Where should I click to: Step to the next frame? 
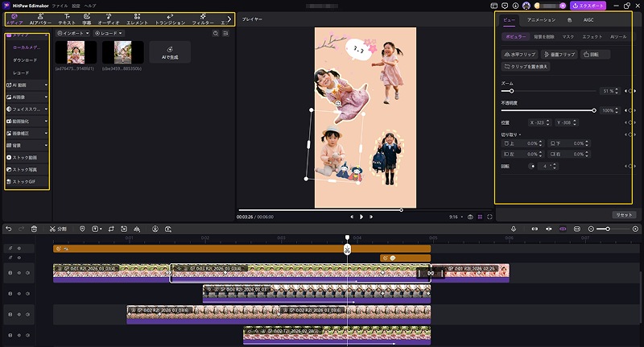(x=371, y=217)
